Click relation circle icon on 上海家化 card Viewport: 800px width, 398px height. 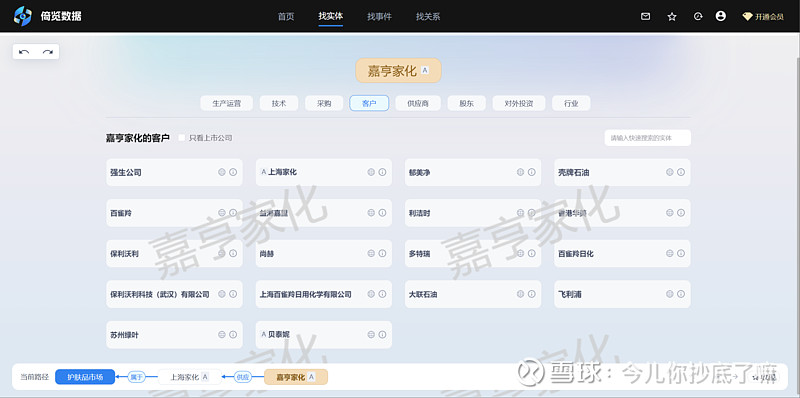click(x=371, y=172)
